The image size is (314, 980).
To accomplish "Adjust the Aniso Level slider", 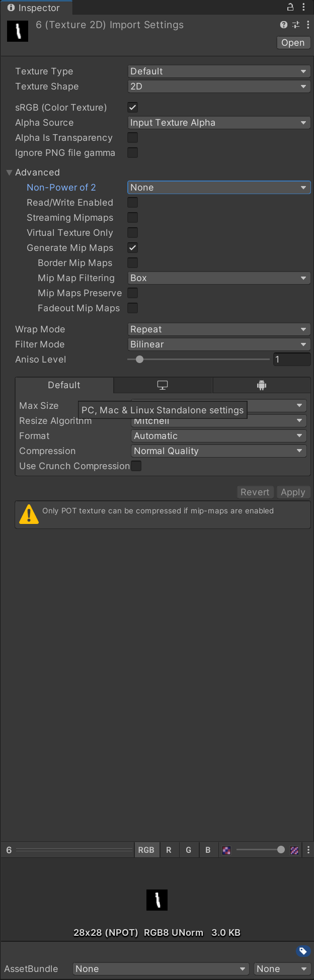I will (139, 359).
